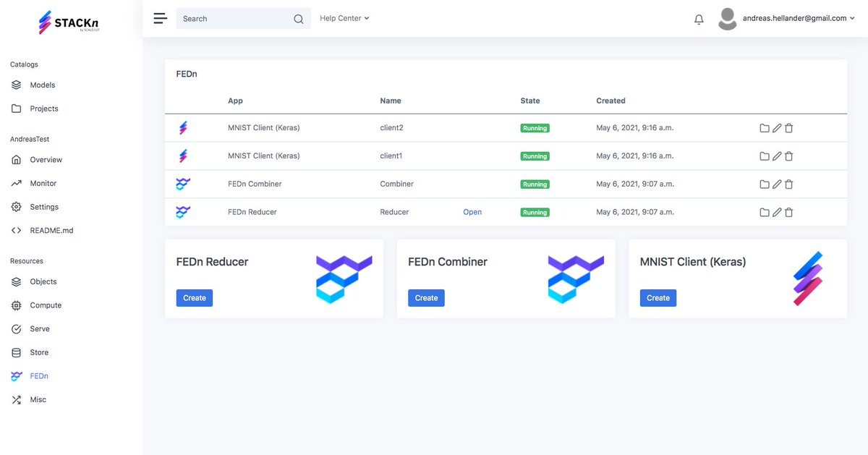Open the running FEDn Reducer via the Open link
This screenshot has height=455, width=868.
pos(472,211)
